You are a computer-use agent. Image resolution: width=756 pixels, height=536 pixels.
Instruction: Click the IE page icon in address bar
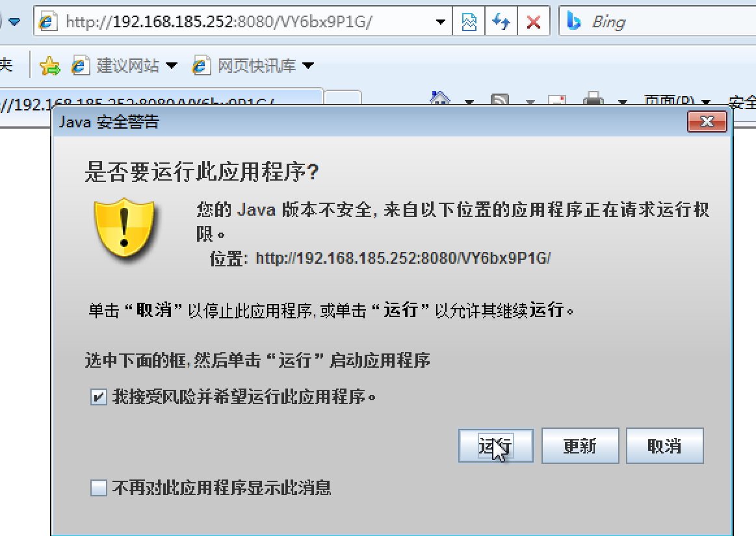point(47,21)
